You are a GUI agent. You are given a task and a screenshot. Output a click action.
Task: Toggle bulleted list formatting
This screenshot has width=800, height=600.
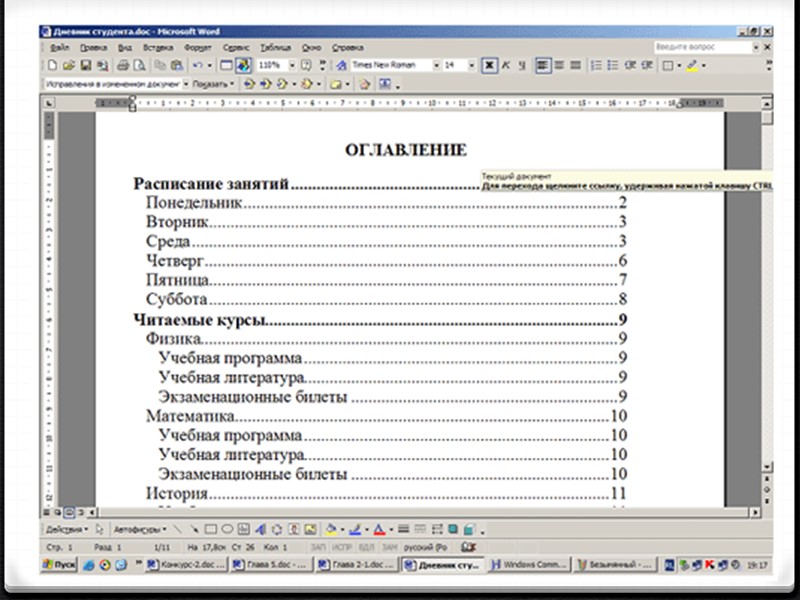click(613, 65)
